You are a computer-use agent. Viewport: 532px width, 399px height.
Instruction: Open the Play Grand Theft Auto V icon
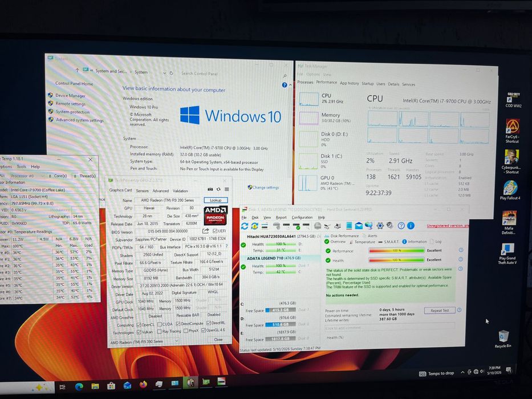[507, 254]
